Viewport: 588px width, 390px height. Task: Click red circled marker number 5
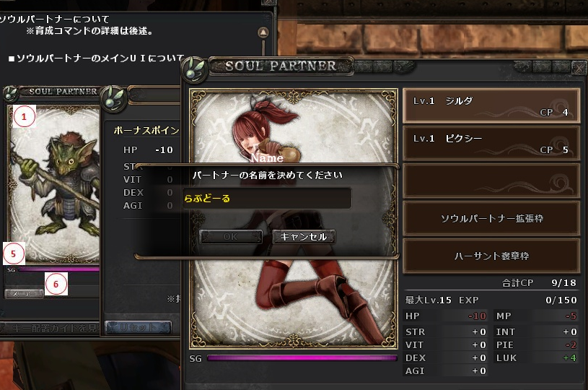(x=14, y=253)
